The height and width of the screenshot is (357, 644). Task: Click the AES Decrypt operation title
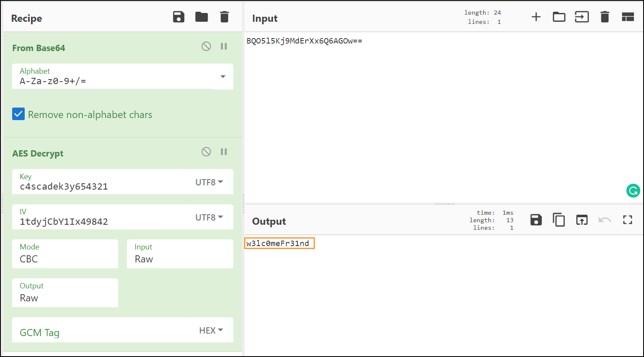[x=38, y=154]
